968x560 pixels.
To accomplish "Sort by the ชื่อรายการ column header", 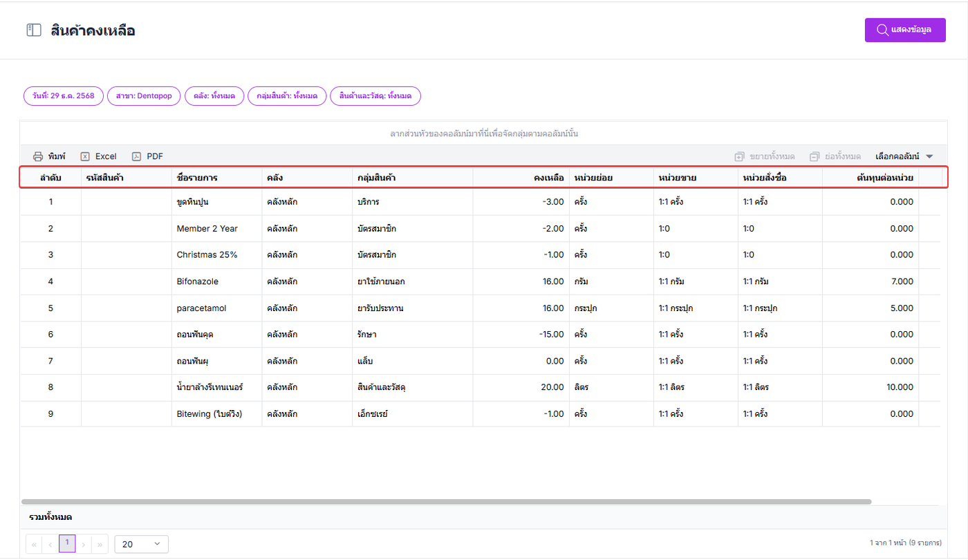I will [197, 178].
